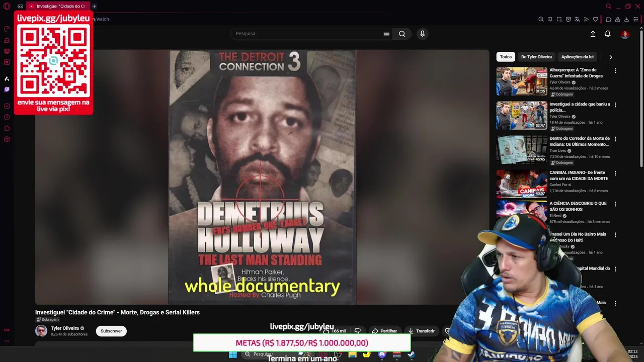The image size is (644, 362).
Task: Select the Todos filter chip
Action: [x=506, y=57]
